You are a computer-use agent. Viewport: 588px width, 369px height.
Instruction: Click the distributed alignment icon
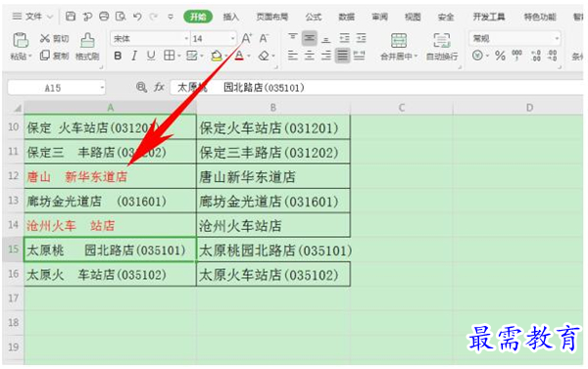[x=360, y=56]
